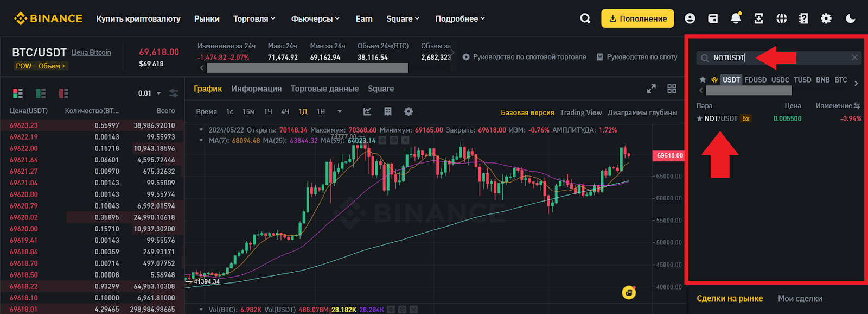868x314 pixels.
Task: Open the header search magnifier icon
Action: pos(585,18)
